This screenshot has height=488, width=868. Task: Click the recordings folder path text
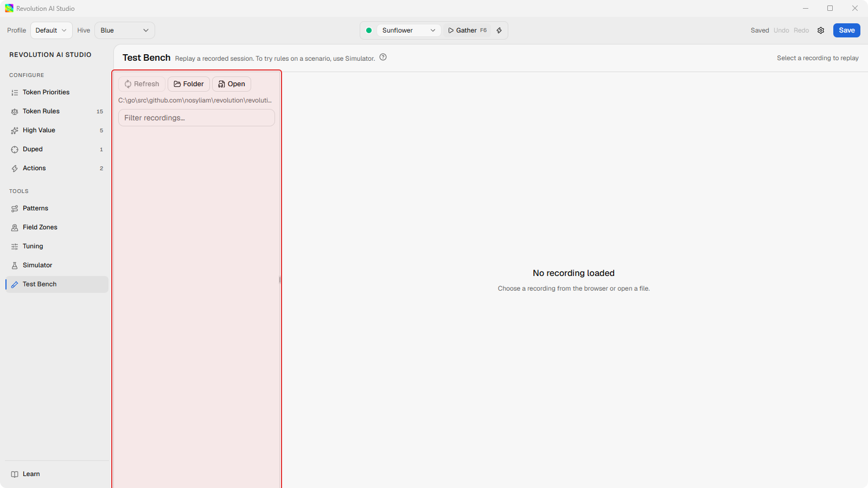click(195, 100)
